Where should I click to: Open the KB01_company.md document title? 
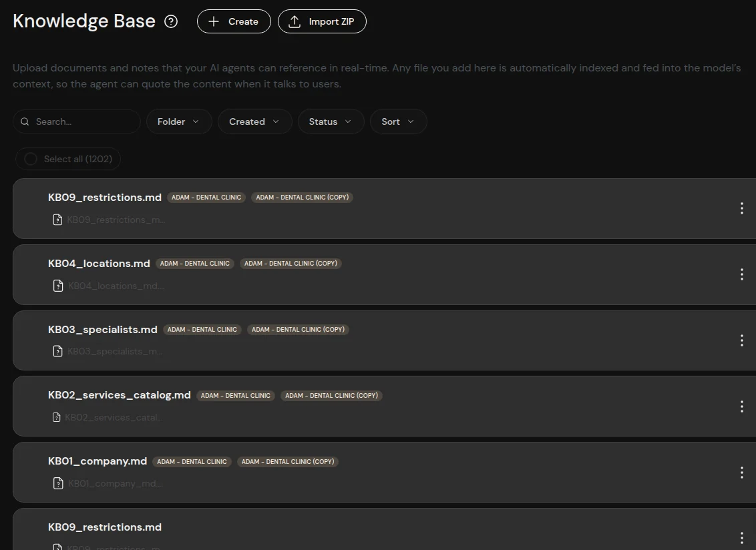coord(98,461)
